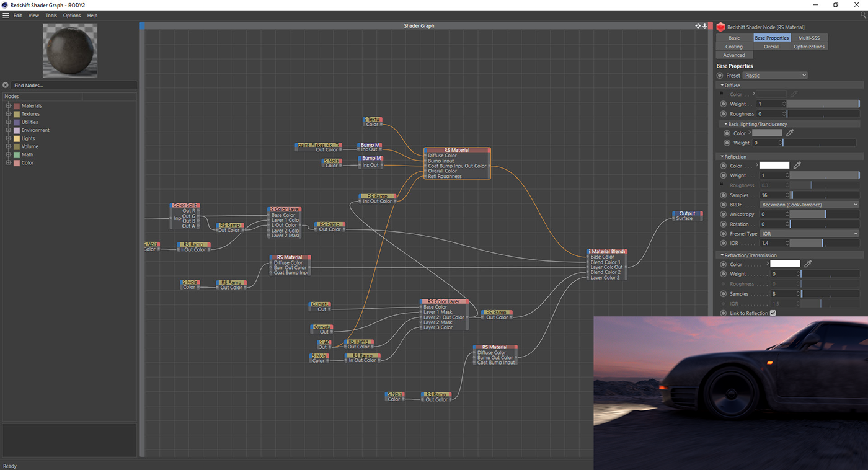Click the white Reflection color swatch
The width and height of the screenshot is (868, 470).
click(774, 166)
